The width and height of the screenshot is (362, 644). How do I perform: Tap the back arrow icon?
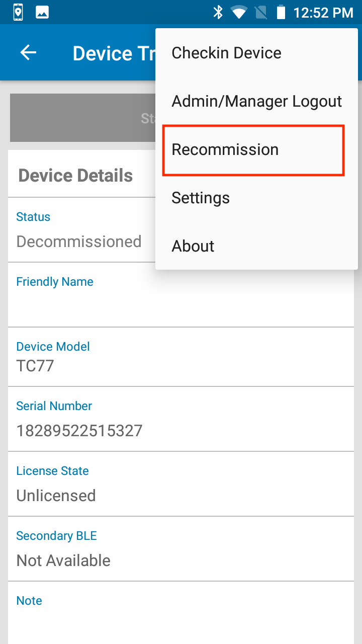point(28,53)
